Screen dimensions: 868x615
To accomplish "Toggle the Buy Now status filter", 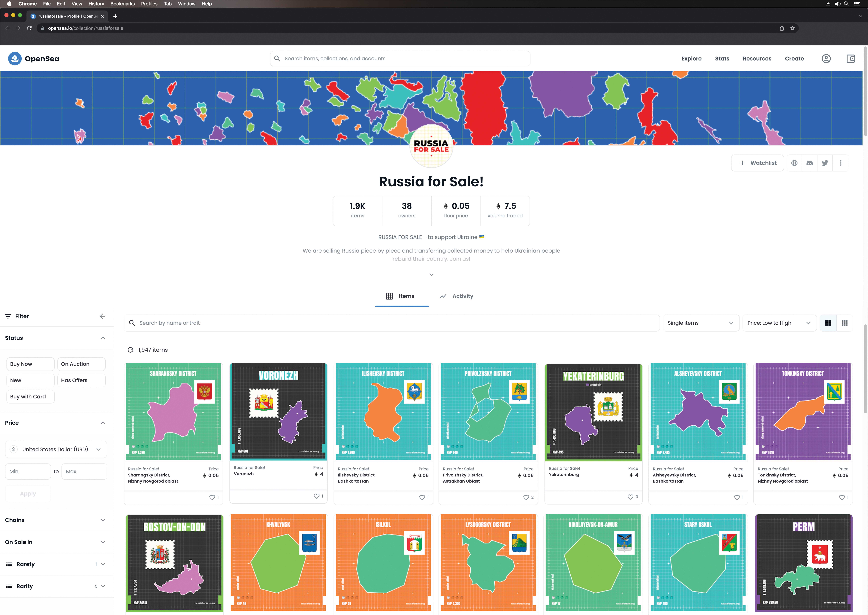I will coord(30,364).
